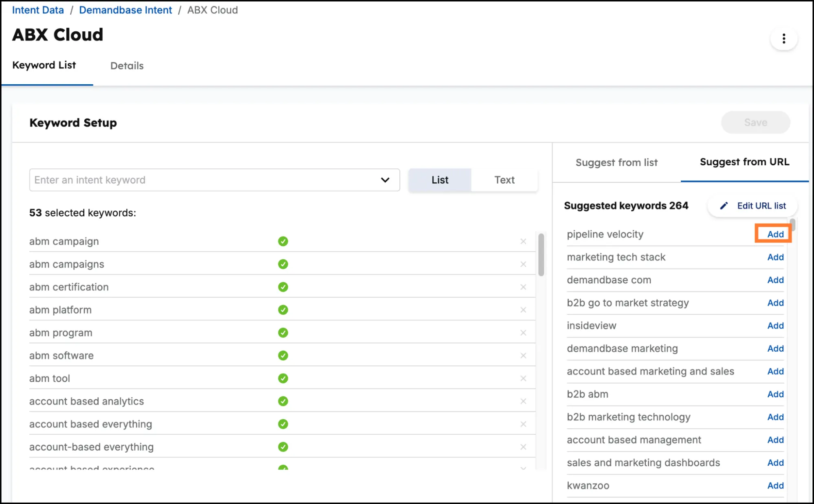
Task: Click green check for account based everything
Action: [283, 424]
